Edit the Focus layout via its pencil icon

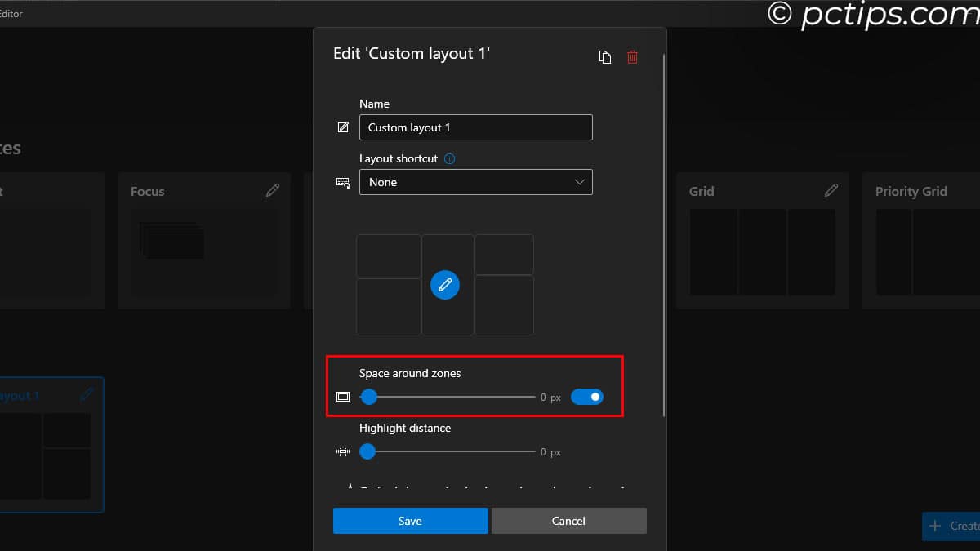click(x=273, y=189)
